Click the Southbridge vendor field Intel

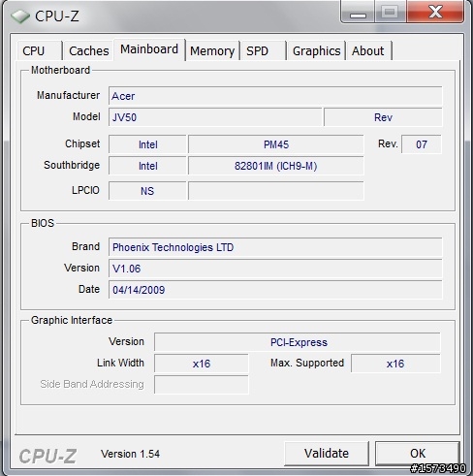[x=147, y=166]
